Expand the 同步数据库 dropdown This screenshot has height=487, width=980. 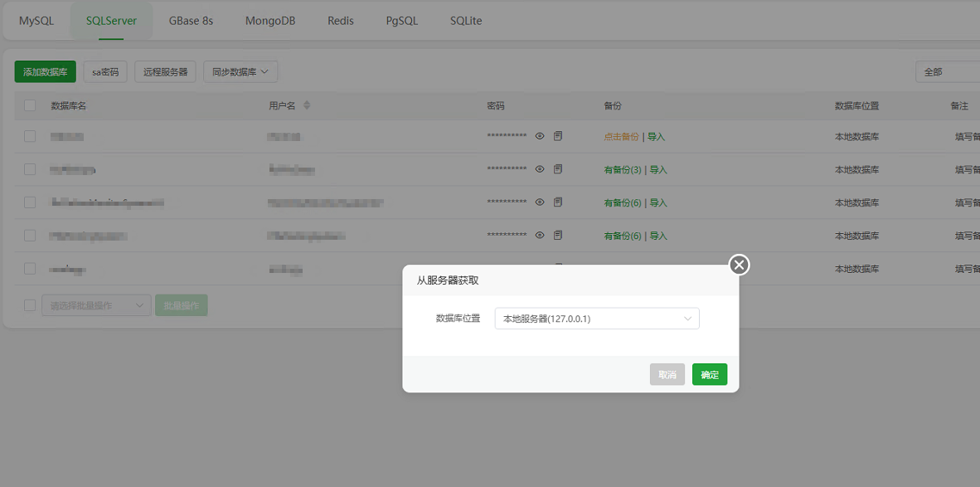point(240,71)
